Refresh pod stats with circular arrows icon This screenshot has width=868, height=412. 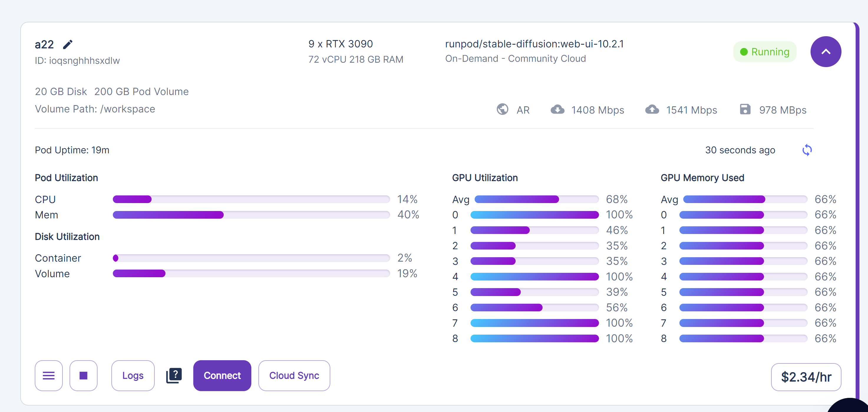(807, 150)
